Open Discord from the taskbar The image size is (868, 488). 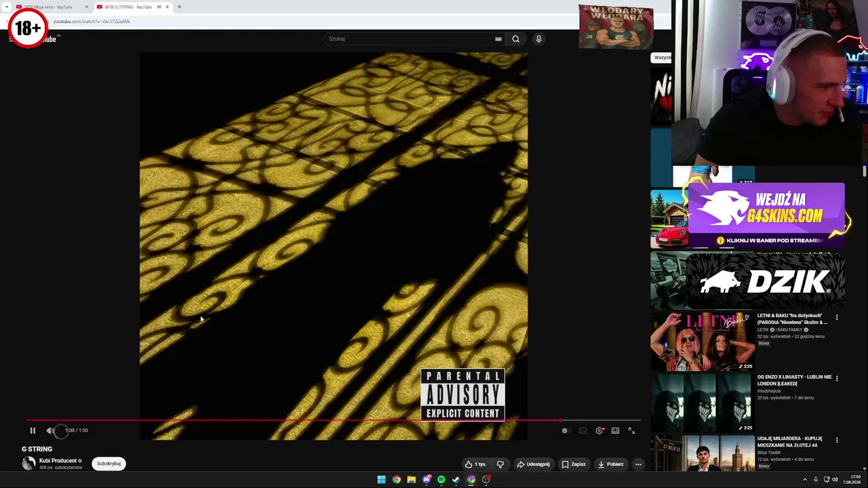(x=427, y=480)
